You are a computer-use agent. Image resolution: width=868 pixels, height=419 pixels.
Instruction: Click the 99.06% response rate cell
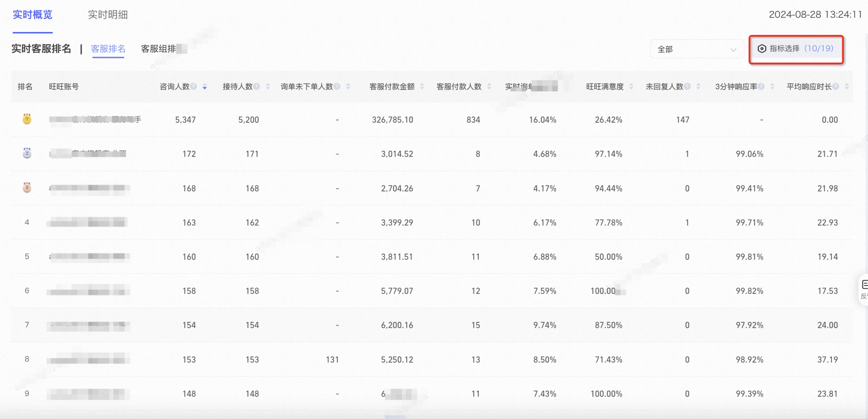tap(749, 154)
